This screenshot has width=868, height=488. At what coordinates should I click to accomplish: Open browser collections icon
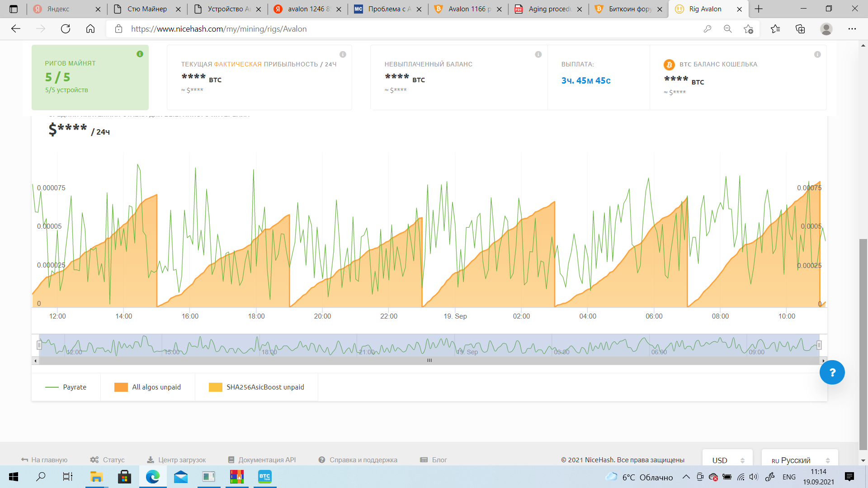pos(800,29)
